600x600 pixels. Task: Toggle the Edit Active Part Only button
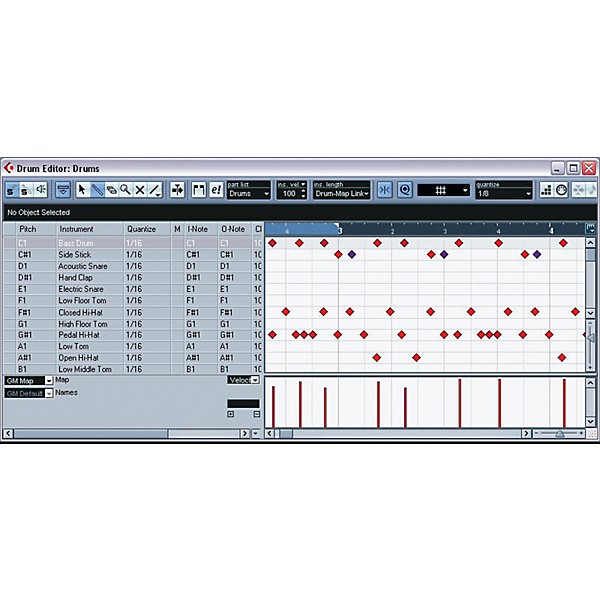point(217,190)
